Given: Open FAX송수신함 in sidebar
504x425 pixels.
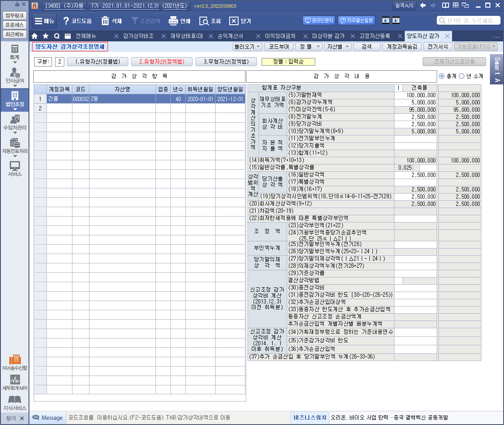Looking at the screenshot, I should (x=15, y=362).
